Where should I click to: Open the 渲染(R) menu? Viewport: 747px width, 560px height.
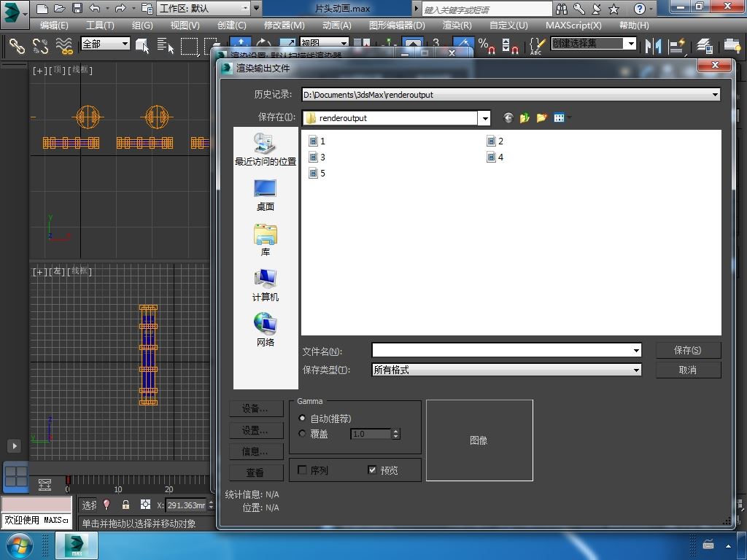(457, 25)
